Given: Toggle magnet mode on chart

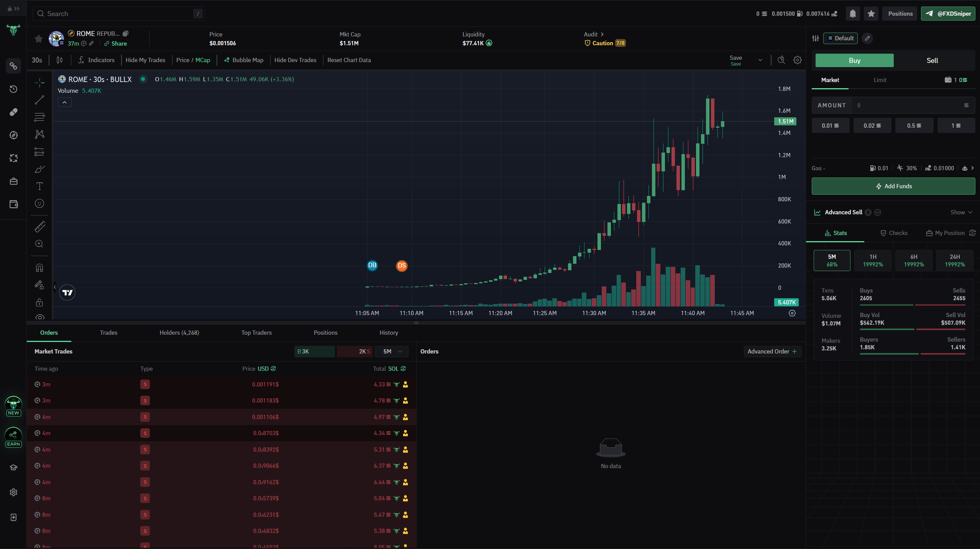Looking at the screenshot, I should 39,268.
